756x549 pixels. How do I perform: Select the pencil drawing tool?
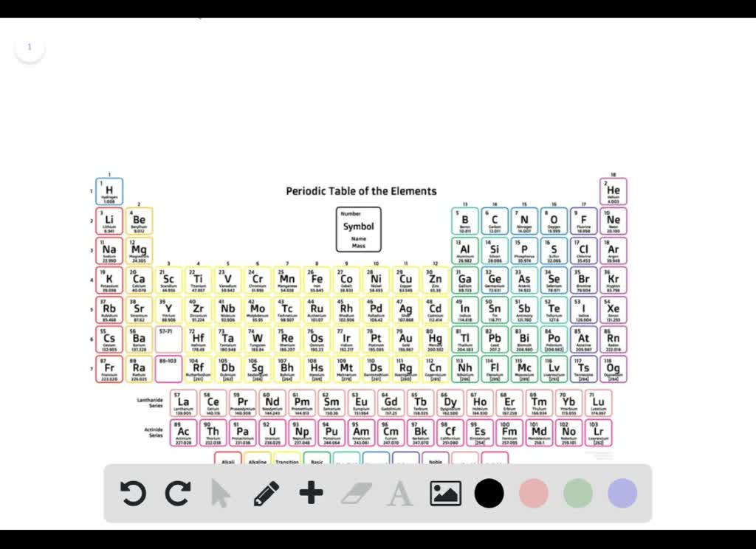(x=266, y=493)
